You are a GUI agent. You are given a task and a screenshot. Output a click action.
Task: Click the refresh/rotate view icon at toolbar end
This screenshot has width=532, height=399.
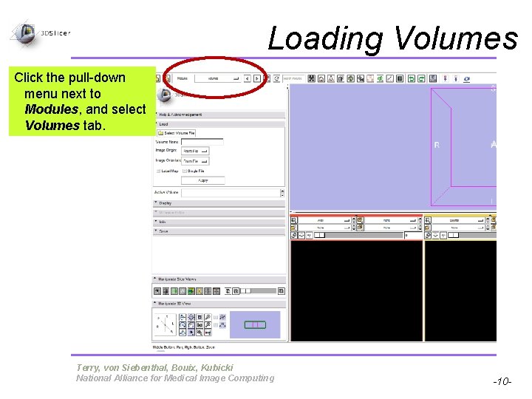[x=467, y=79]
